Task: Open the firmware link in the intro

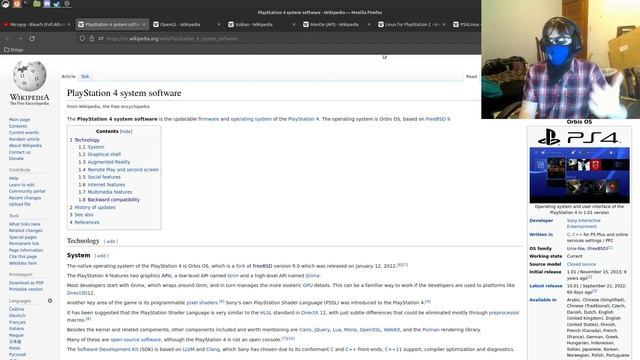Action: pyautogui.click(x=209, y=119)
